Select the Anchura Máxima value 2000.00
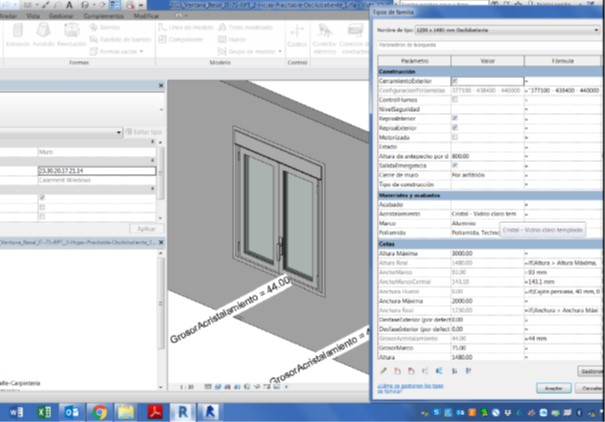605x422 pixels. [x=487, y=300]
